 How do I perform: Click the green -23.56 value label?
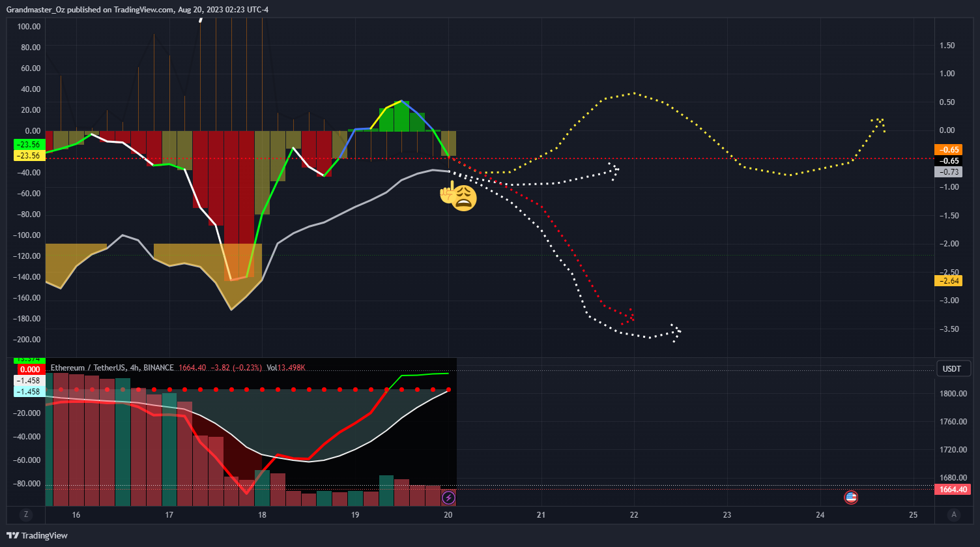[x=29, y=145]
